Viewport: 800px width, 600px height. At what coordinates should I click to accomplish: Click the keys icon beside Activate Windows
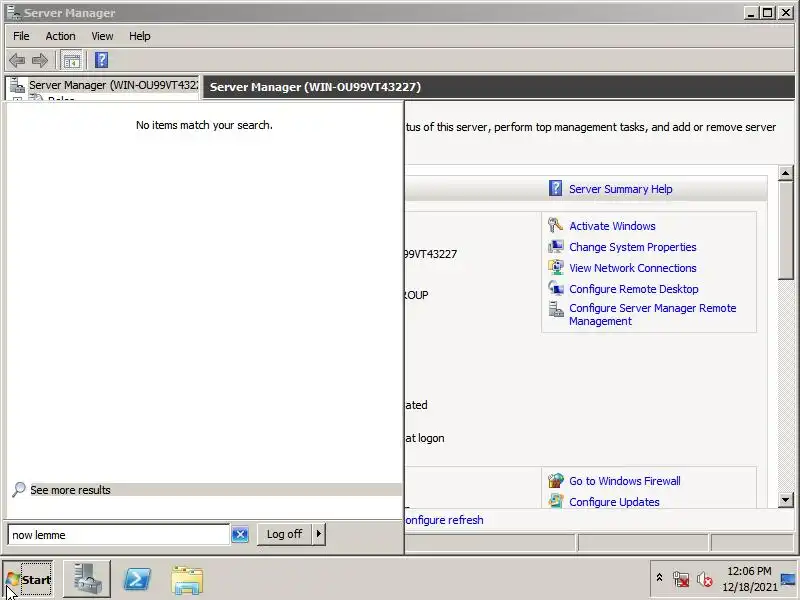click(x=555, y=225)
